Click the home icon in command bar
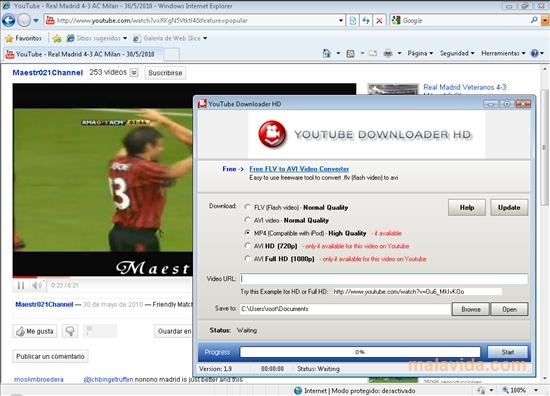550x396 pixels. (x=327, y=53)
